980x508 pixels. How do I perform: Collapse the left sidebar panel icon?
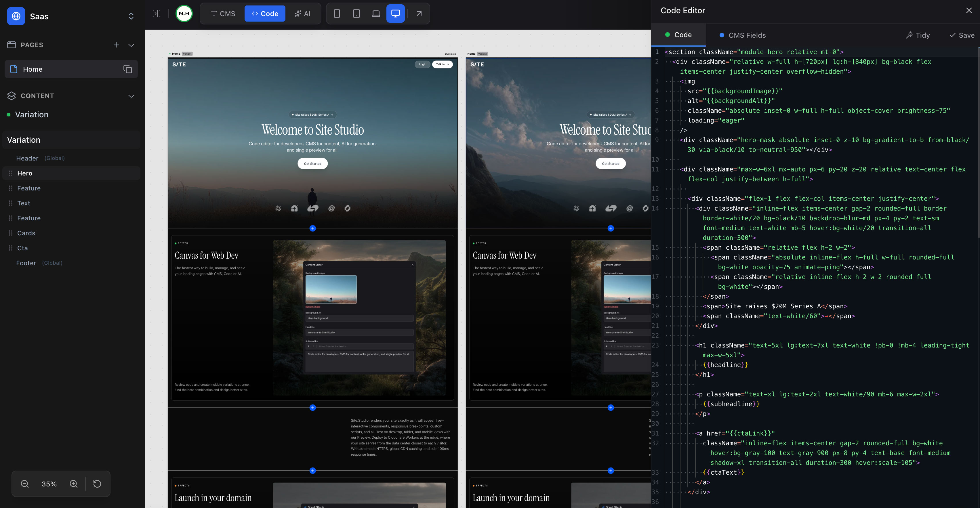156,14
